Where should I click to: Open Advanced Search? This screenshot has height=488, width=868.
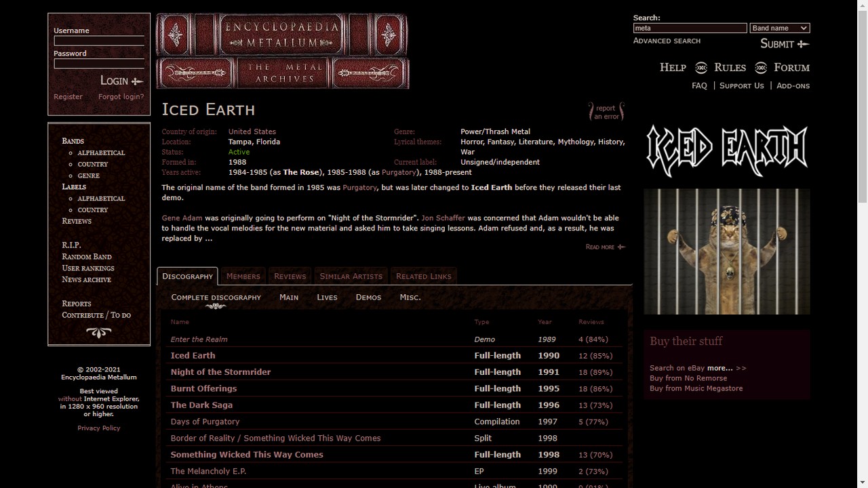[667, 41]
